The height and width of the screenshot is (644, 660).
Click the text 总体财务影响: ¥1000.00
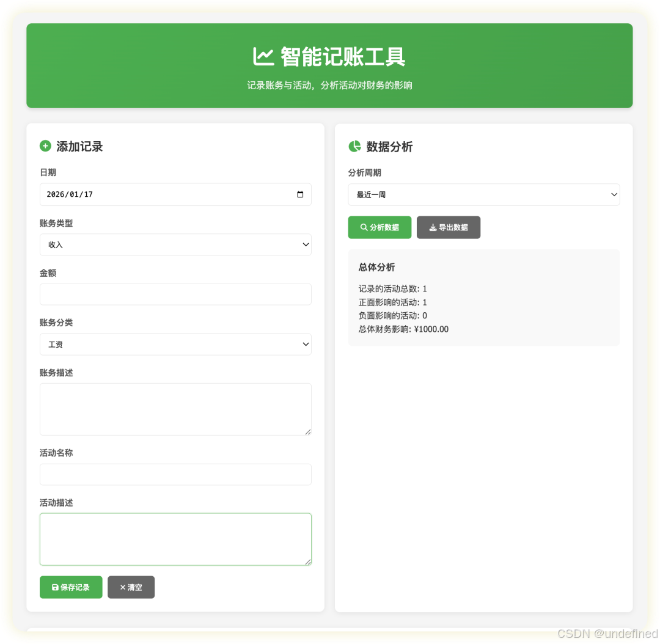(403, 329)
